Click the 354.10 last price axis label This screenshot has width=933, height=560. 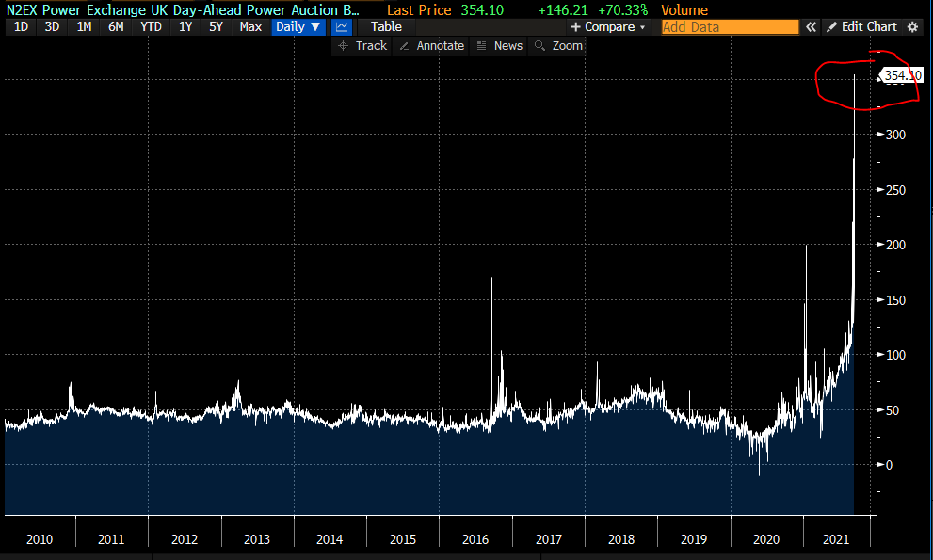click(x=902, y=75)
